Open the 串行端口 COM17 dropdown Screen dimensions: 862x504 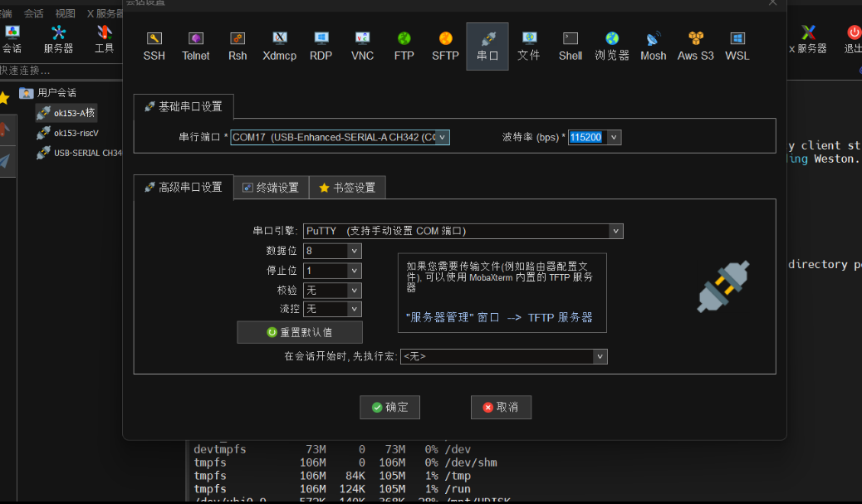pos(442,137)
